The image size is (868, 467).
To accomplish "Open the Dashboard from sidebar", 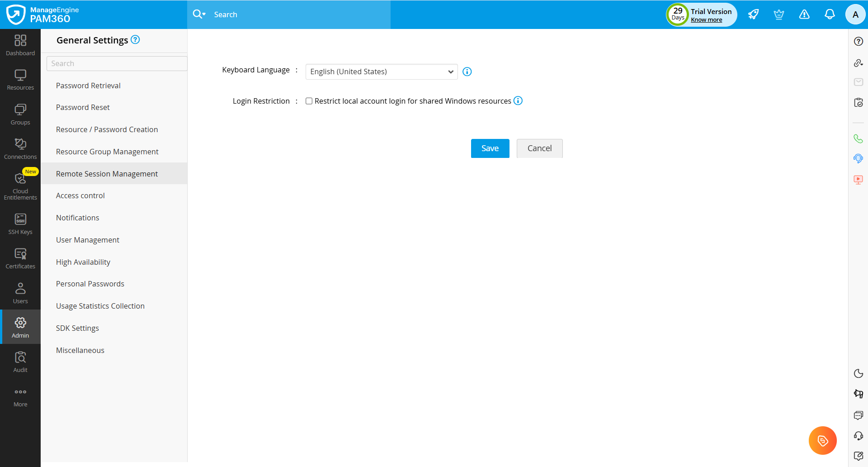I will coord(20,46).
